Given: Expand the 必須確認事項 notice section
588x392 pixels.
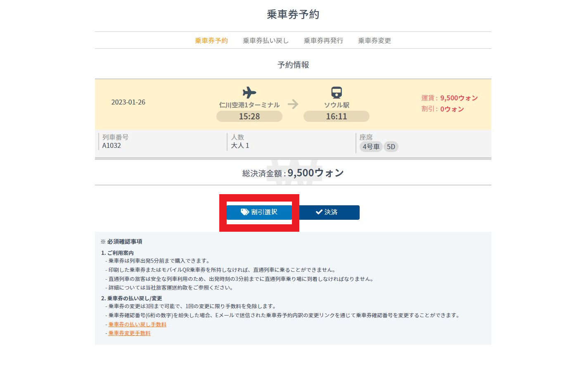Looking at the screenshot, I should tap(121, 242).
